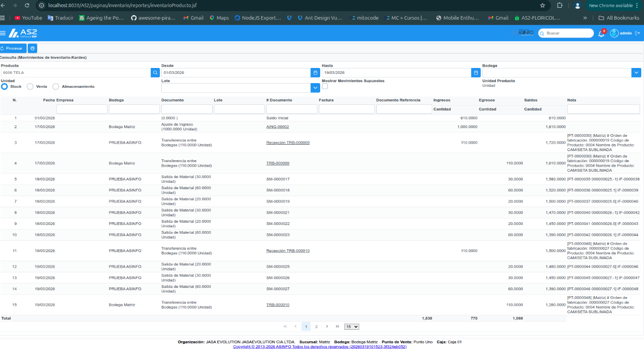Image resolution: width=644 pixels, height=349 pixels.
Task: Open the AING-00002 document link
Action: pos(277,127)
